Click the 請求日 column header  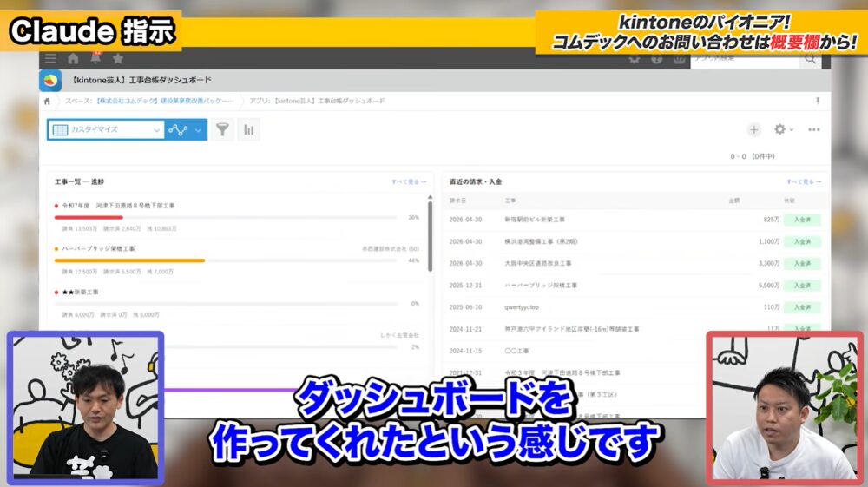tap(457, 201)
